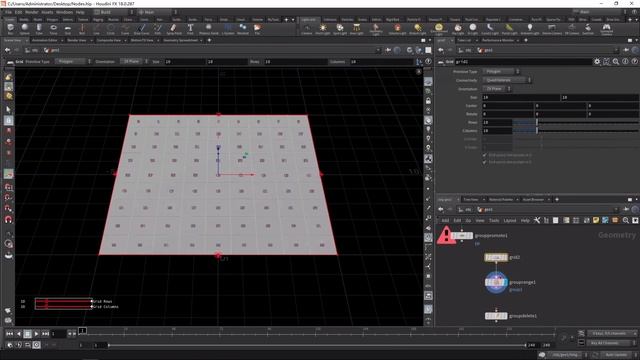
Task: Open the Build desktop dropdown
Action: (x=114, y=12)
